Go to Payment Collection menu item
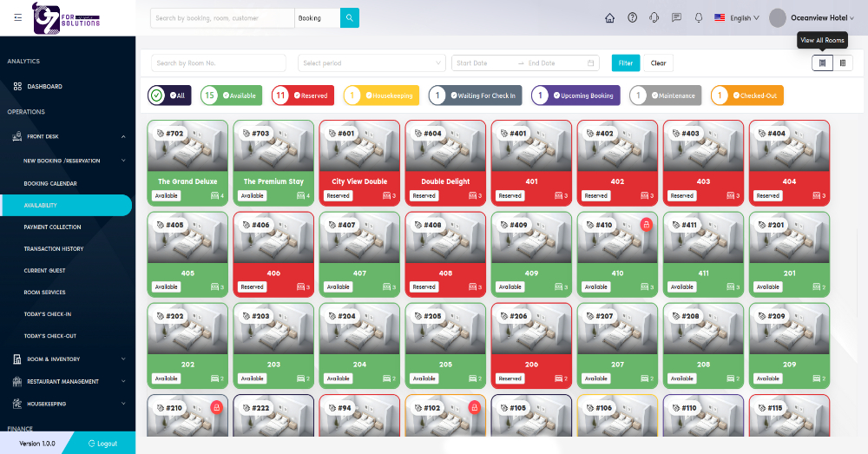The image size is (868, 454). 52,227
